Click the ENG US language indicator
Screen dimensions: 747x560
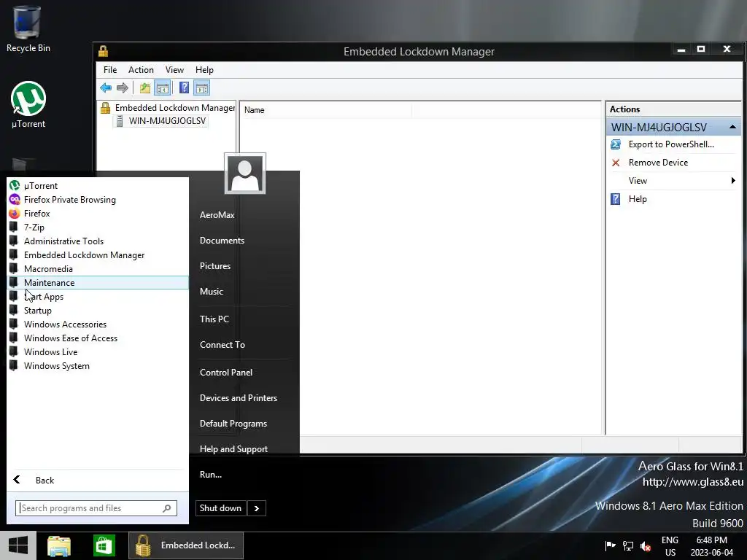point(670,546)
